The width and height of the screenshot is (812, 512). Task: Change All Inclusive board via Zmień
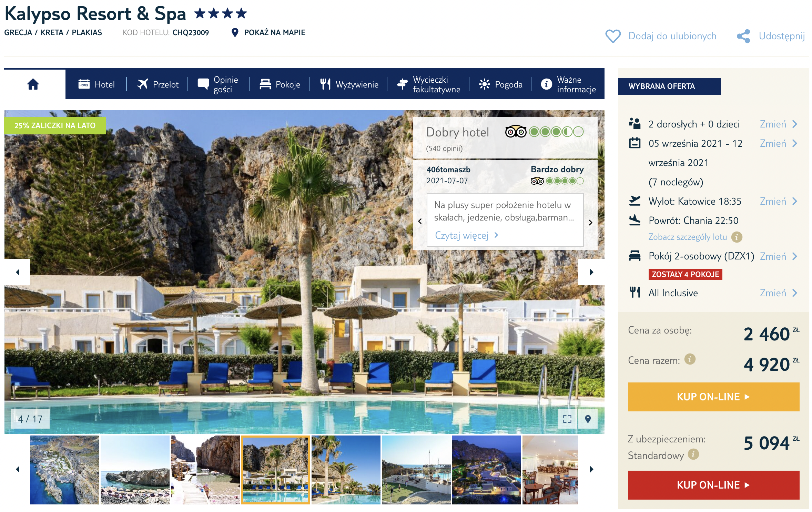pos(779,293)
